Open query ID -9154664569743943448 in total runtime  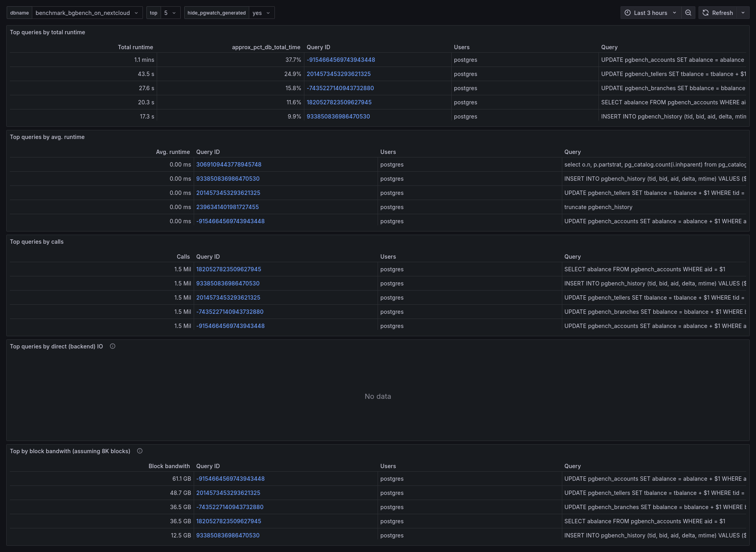[x=341, y=60]
